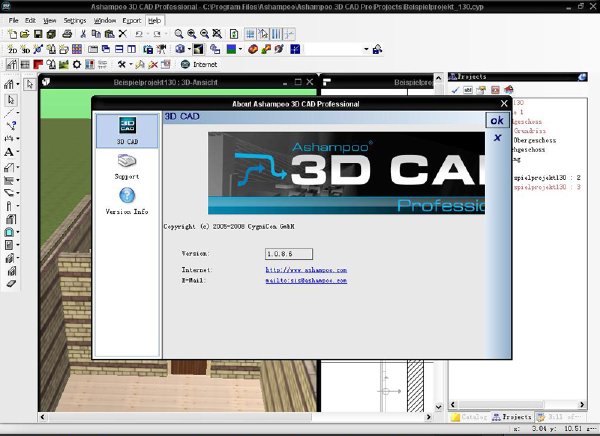The image size is (600, 436).
Task: Click the Version field showing 1.0.8.6
Action: point(289,254)
